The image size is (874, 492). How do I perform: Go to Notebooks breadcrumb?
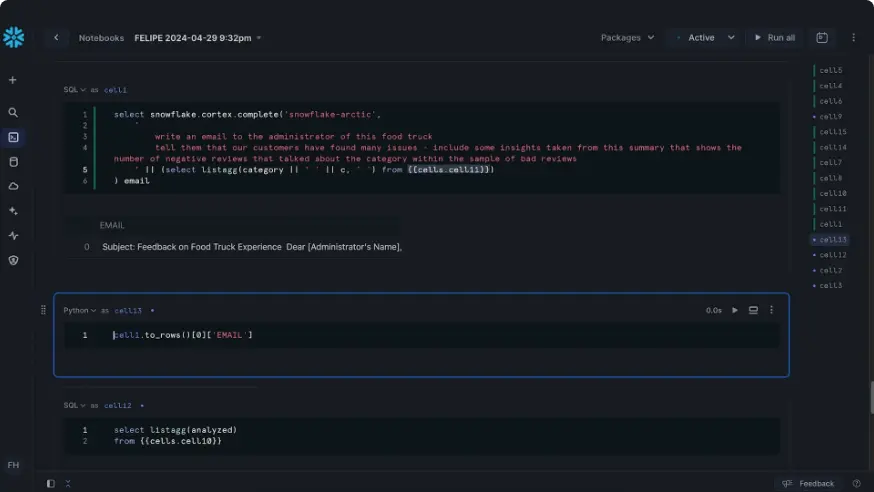point(101,38)
